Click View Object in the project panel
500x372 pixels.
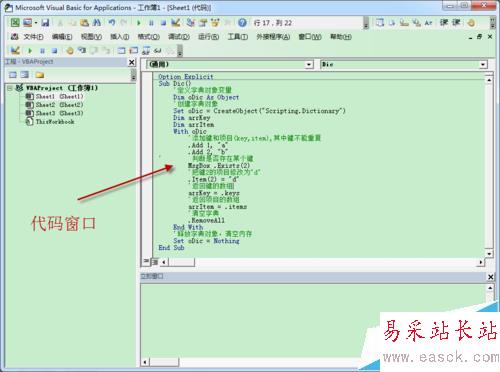pyautogui.click(x=25, y=74)
